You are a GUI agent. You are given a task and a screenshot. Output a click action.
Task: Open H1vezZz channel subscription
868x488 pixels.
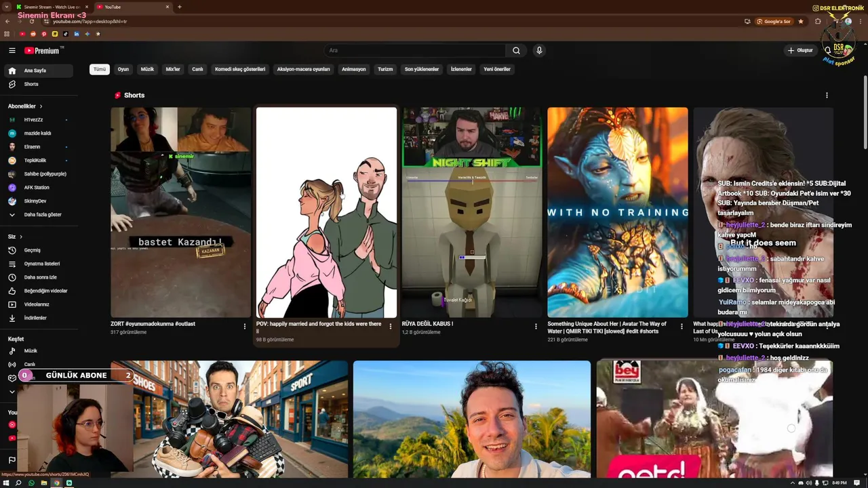[38, 120]
